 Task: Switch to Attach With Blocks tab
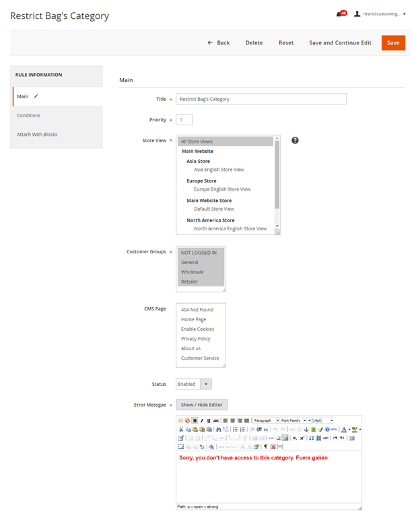click(37, 135)
